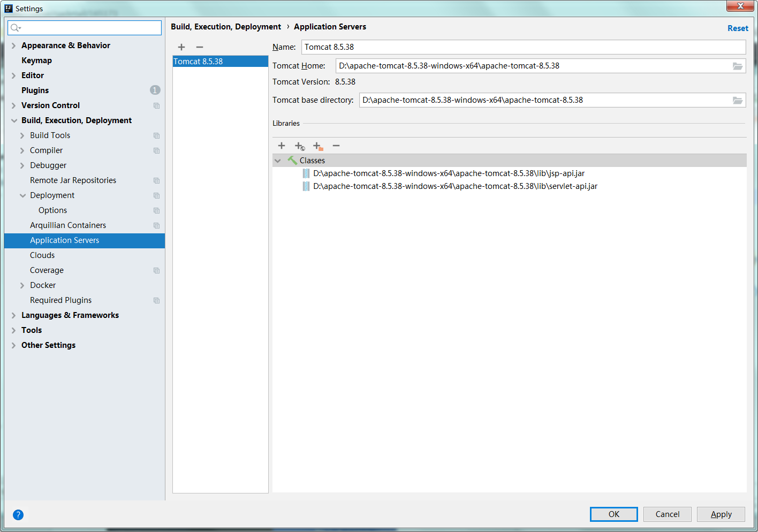Select the servlet-api.jar library path
Image resolution: width=758 pixels, height=532 pixels.
pyautogui.click(x=455, y=186)
